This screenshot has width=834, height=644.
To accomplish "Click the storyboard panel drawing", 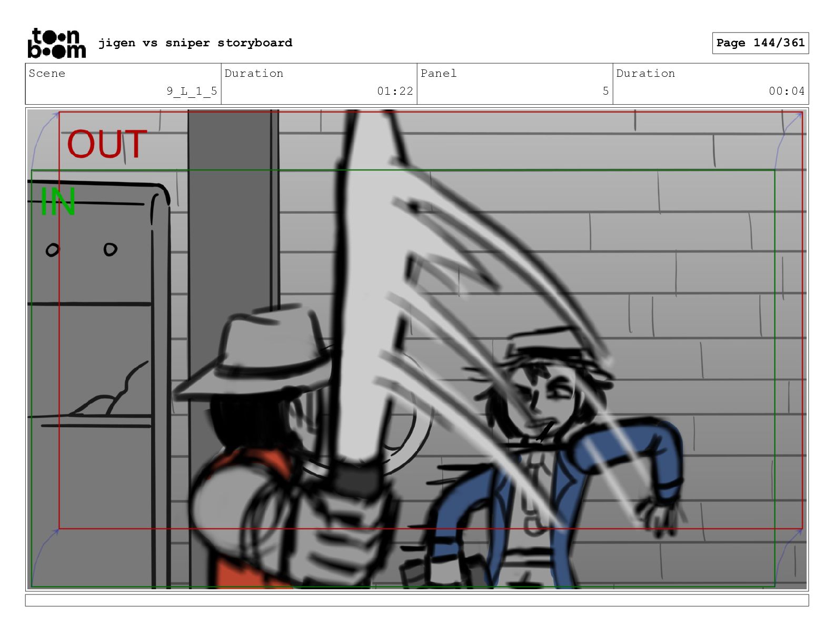I will (x=417, y=349).
